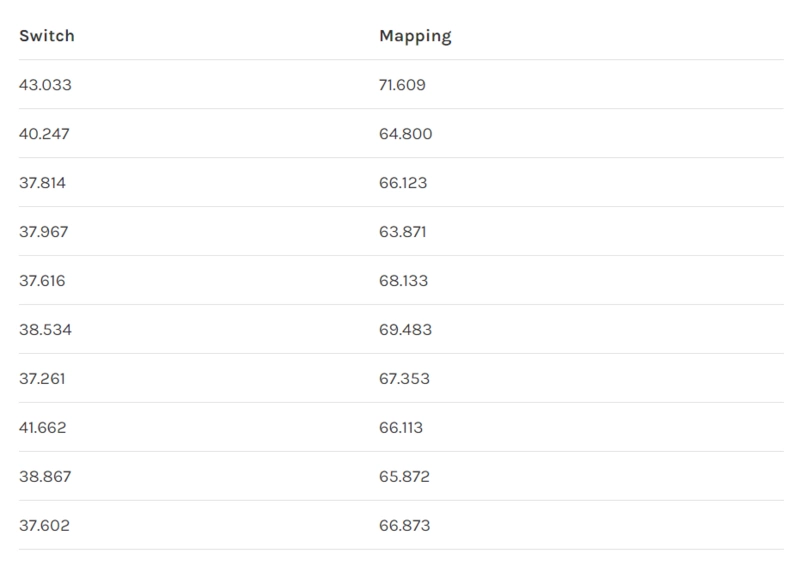Viewport: 800px width, 566px height.
Task: Click the Mapping value 63.871
Action: [403, 232]
